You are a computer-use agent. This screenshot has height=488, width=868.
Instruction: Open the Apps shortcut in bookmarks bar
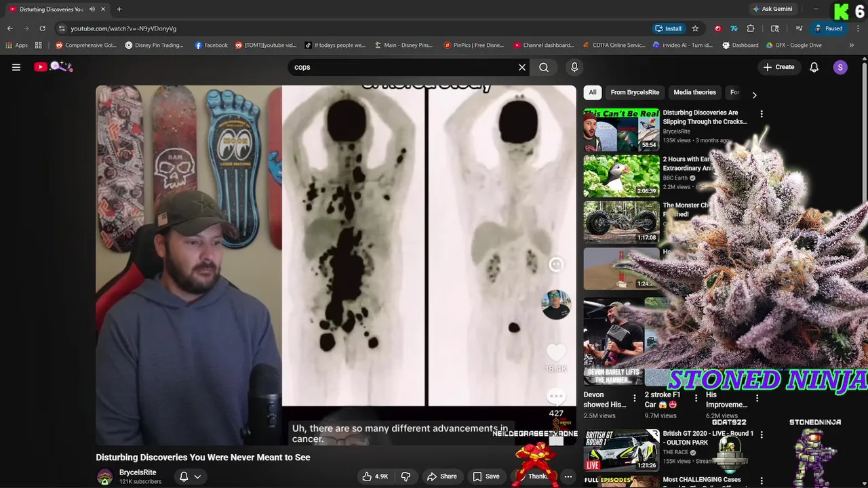[17, 45]
